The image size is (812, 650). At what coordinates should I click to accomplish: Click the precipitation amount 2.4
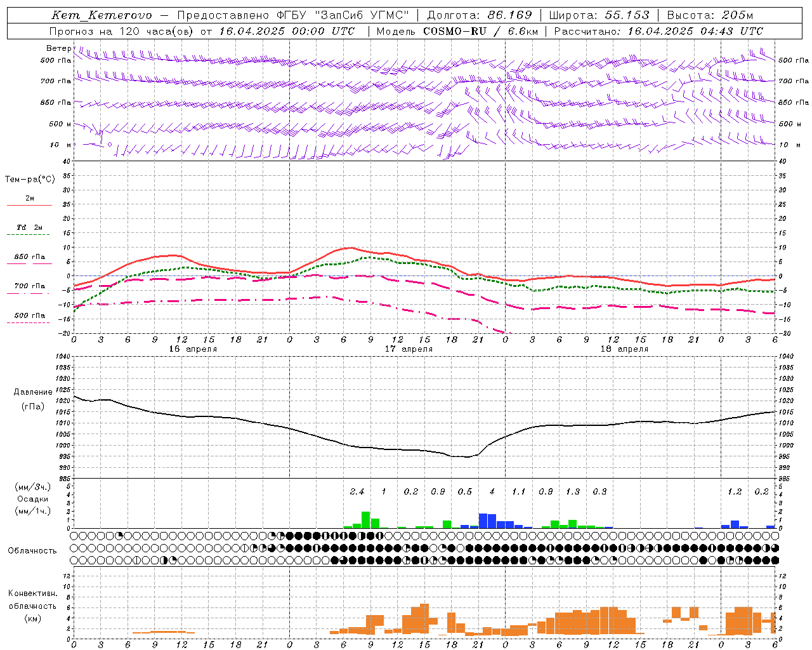coord(357,491)
